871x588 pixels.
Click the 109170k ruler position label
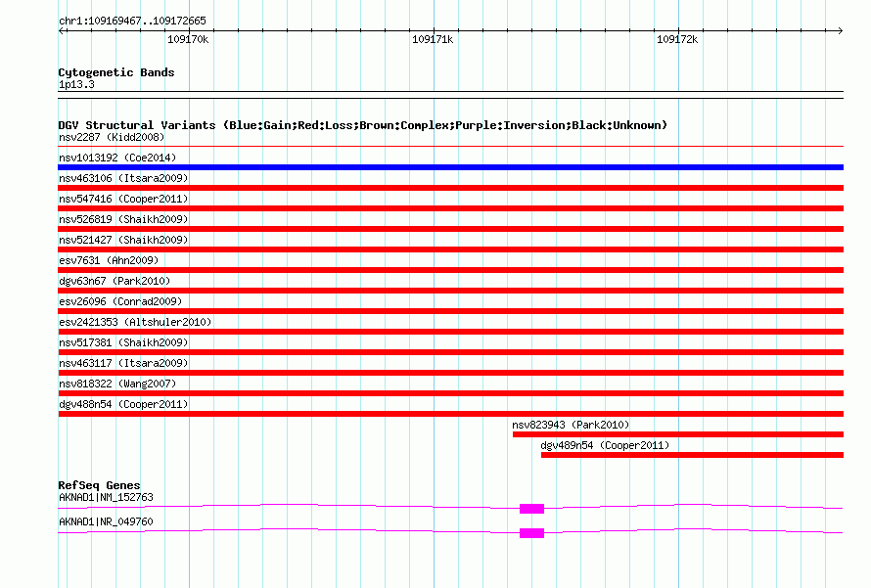pyautogui.click(x=188, y=39)
